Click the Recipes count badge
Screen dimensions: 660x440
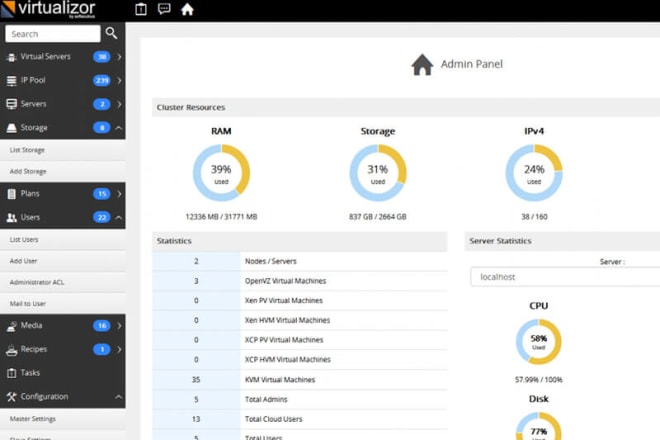(101, 349)
